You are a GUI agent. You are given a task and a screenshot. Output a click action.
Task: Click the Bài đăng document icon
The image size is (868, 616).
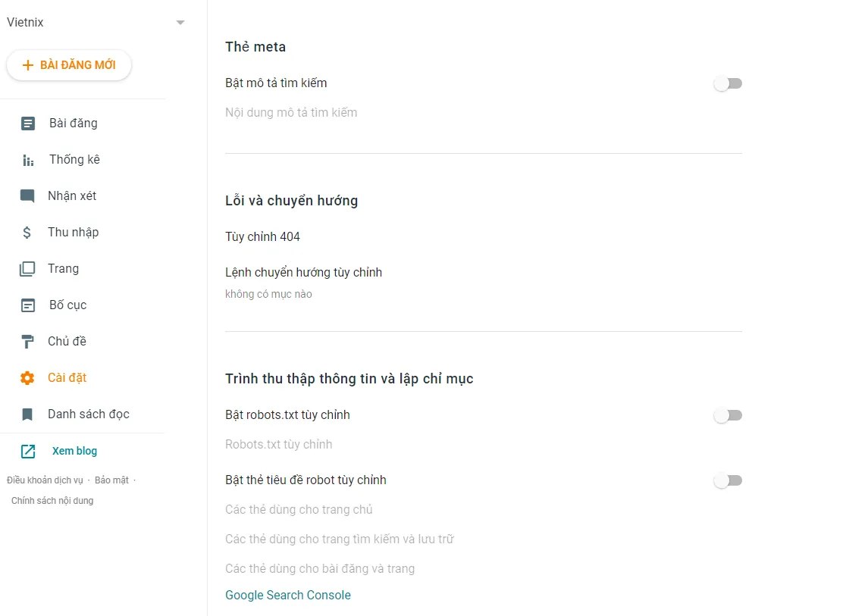28,124
